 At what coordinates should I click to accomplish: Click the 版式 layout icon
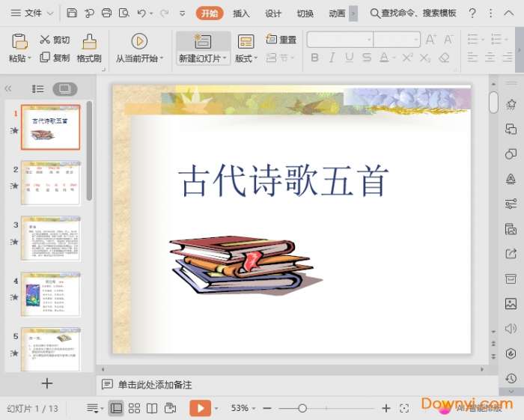point(246,41)
